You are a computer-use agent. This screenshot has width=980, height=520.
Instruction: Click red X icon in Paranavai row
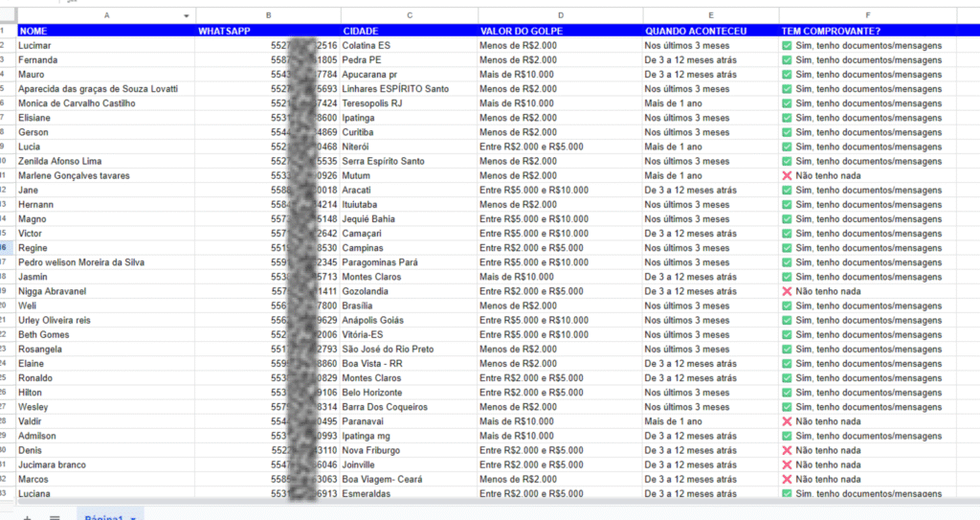click(787, 421)
